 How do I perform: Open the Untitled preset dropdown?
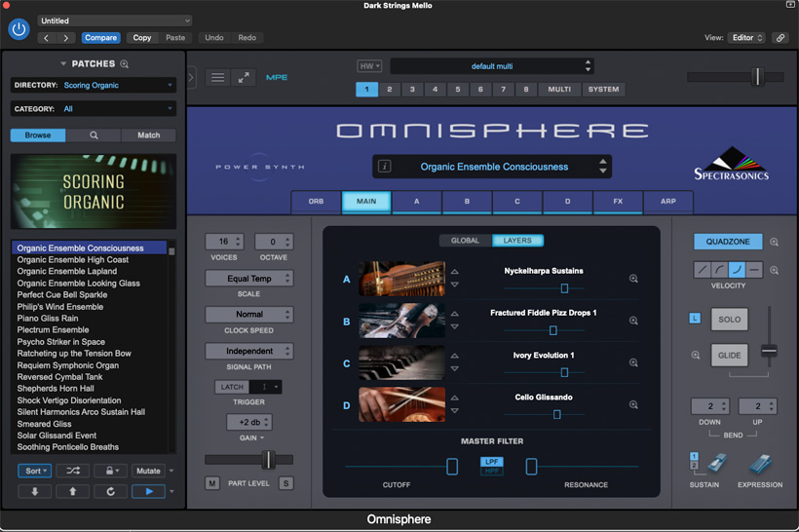[x=115, y=20]
